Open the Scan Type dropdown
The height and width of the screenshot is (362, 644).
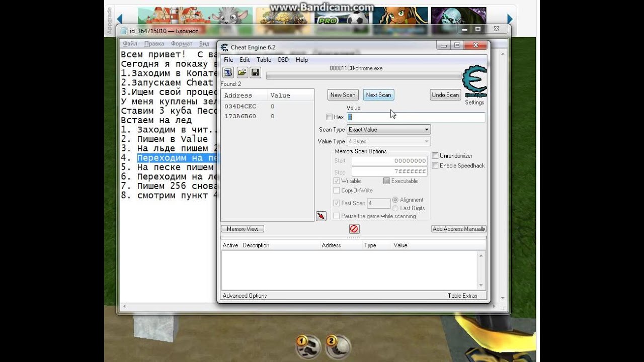coord(388,130)
